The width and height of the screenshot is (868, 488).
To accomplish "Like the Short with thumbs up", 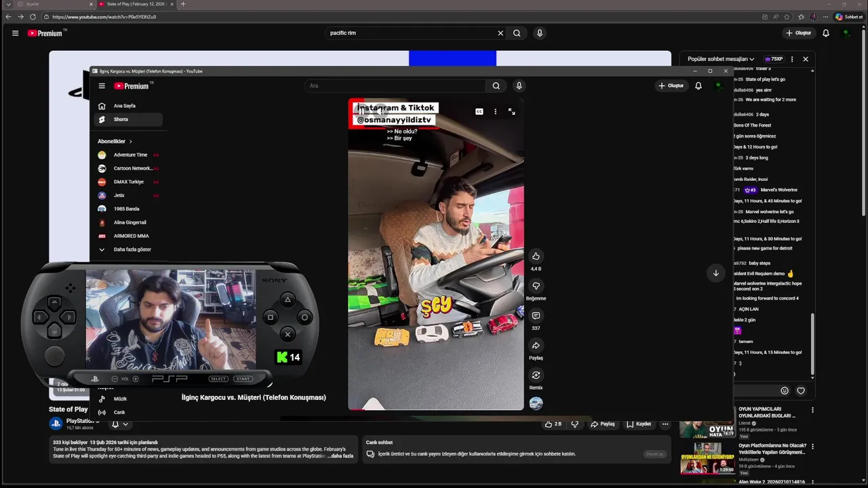I will [536, 256].
